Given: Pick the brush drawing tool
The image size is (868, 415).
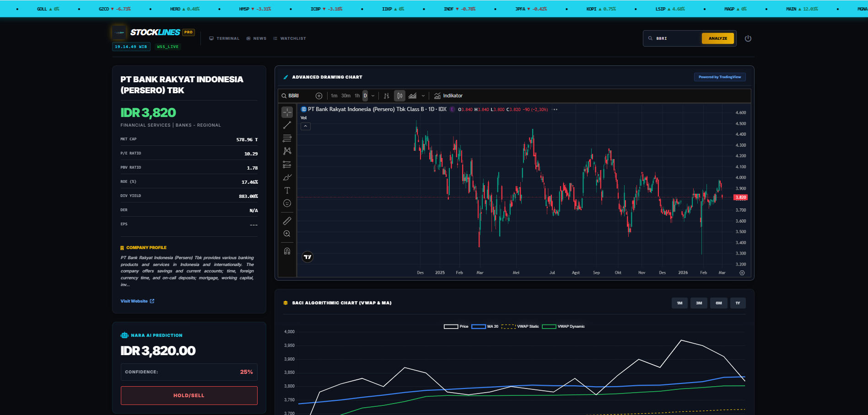Looking at the screenshot, I should tap(287, 177).
